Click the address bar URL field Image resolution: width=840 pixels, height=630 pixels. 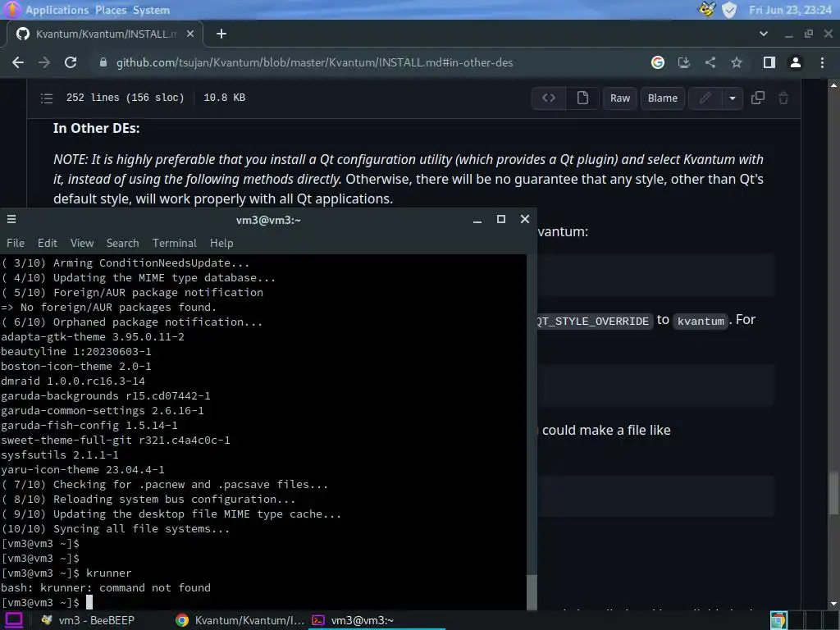click(x=314, y=62)
